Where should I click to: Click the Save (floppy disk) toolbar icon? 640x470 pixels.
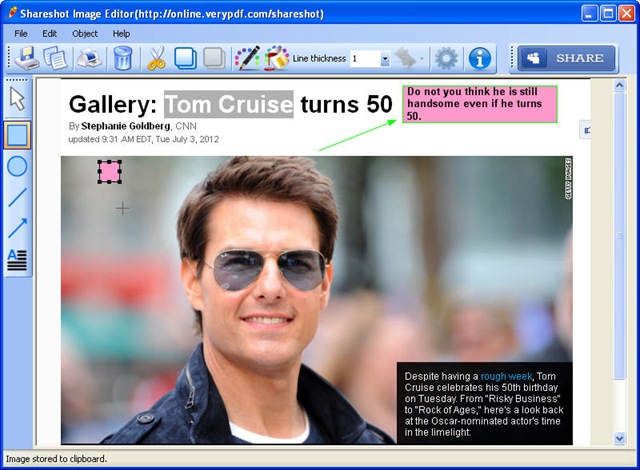(x=27, y=58)
